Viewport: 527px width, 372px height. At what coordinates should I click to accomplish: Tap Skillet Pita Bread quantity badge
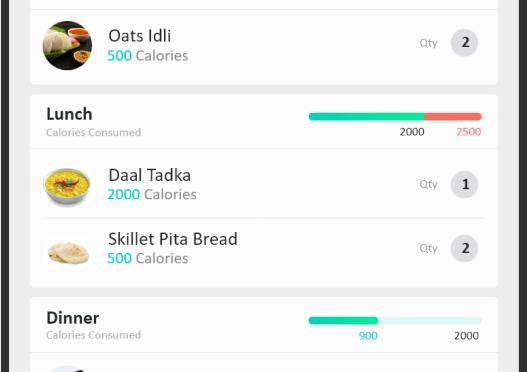[464, 248]
